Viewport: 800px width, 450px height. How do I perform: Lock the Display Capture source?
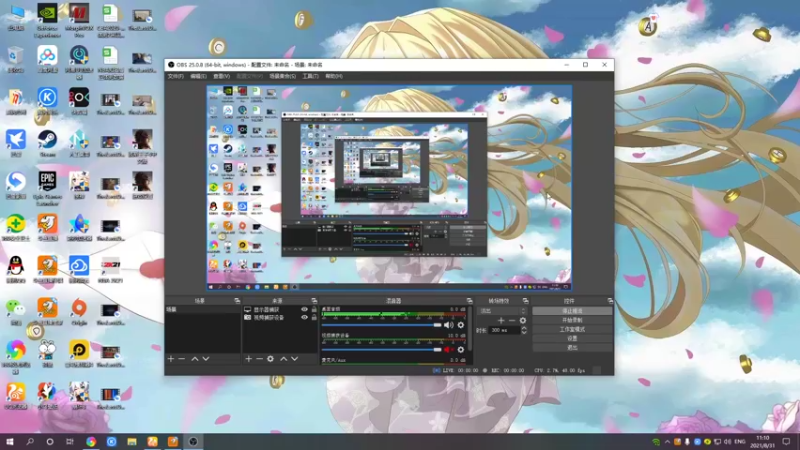click(x=314, y=310)
